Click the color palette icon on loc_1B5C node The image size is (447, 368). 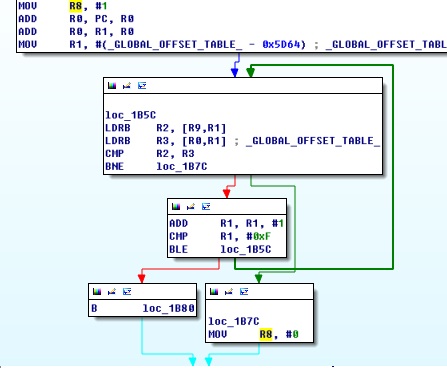(112, 86)
